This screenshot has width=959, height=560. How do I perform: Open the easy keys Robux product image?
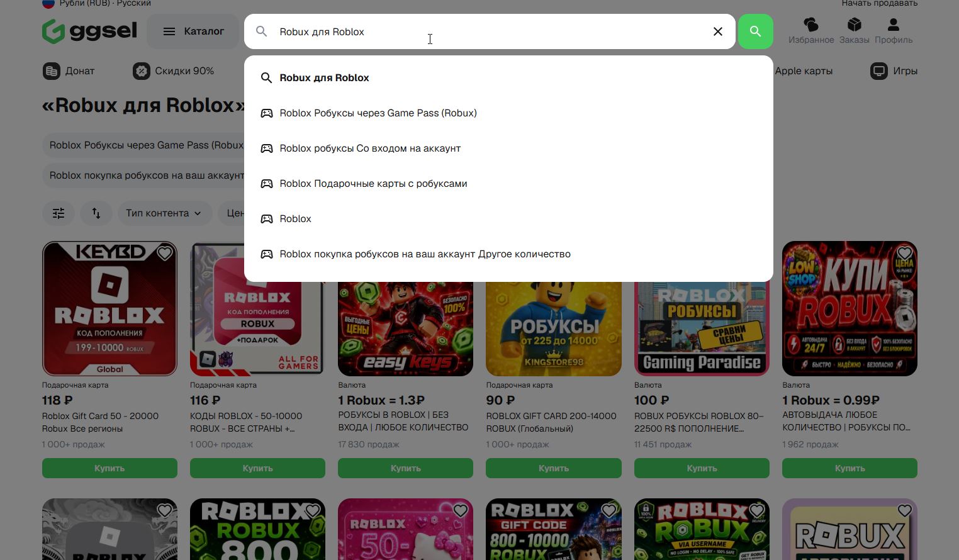[405, 328]
